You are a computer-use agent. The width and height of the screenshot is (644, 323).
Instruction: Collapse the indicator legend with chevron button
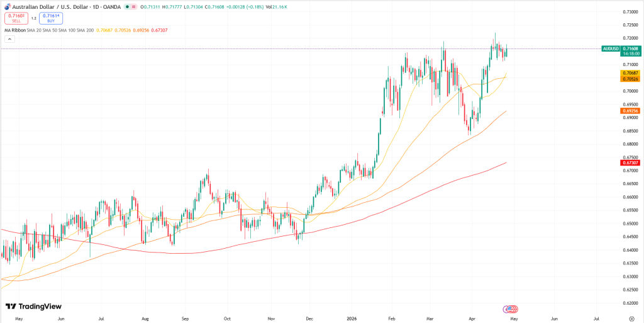point(9,39)
